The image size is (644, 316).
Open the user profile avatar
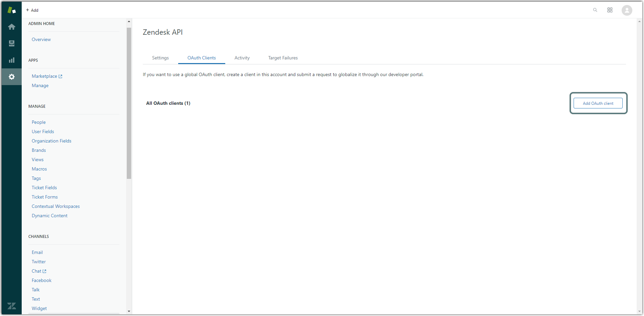coord(627,10)
